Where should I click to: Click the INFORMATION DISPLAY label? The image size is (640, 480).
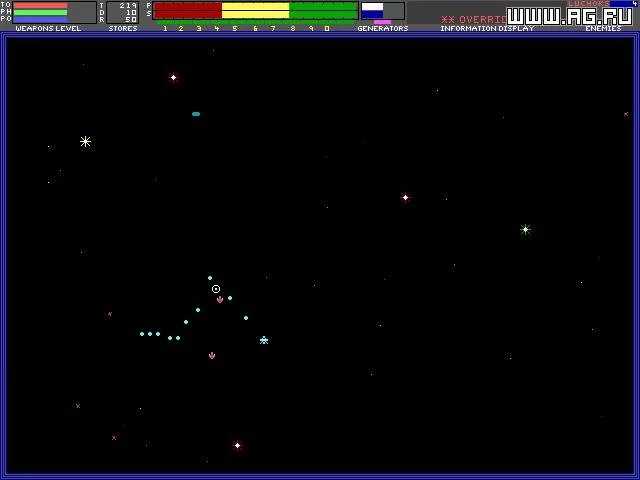tap(487, 28)
